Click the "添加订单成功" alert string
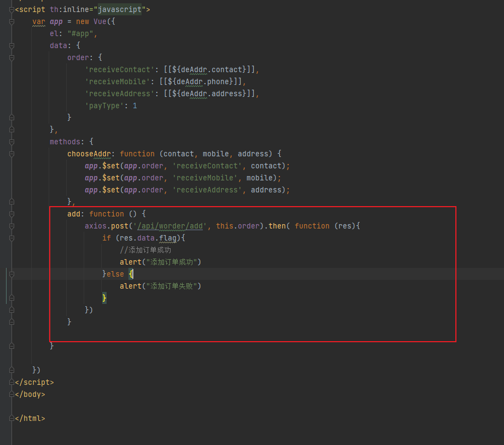 click(172, 262)
